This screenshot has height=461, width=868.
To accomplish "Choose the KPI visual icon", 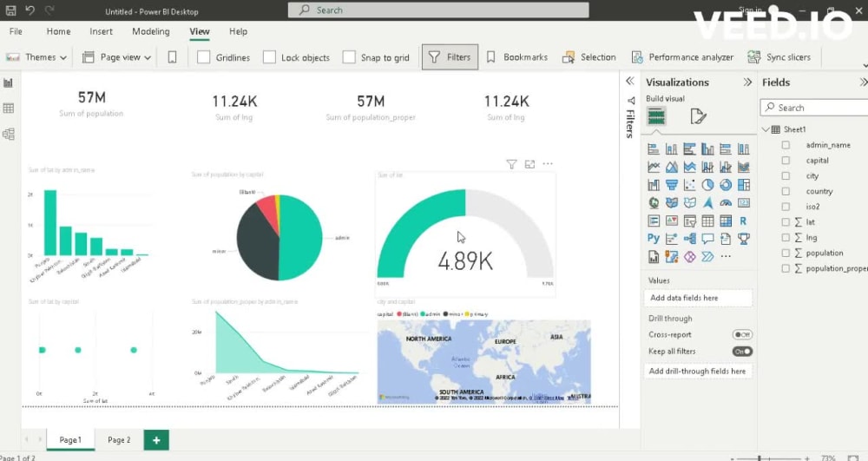I will (672, 221).
